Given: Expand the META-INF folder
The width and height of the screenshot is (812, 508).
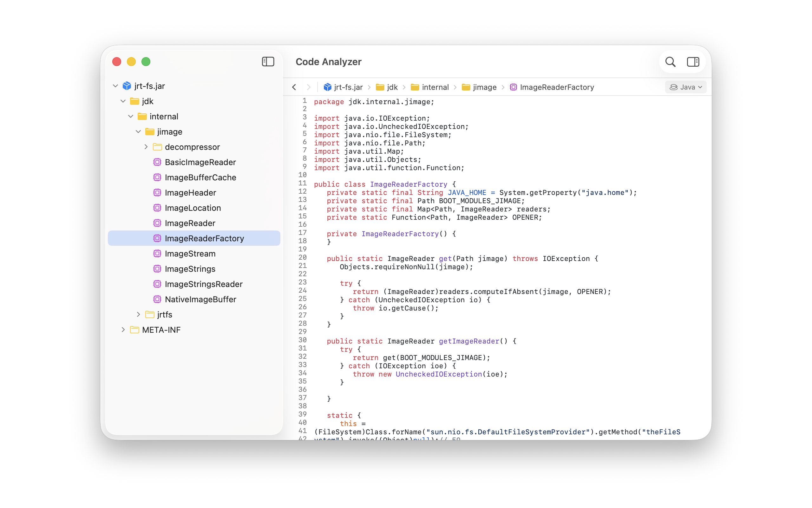Looking at the screenshot, I should click(123, 330).
